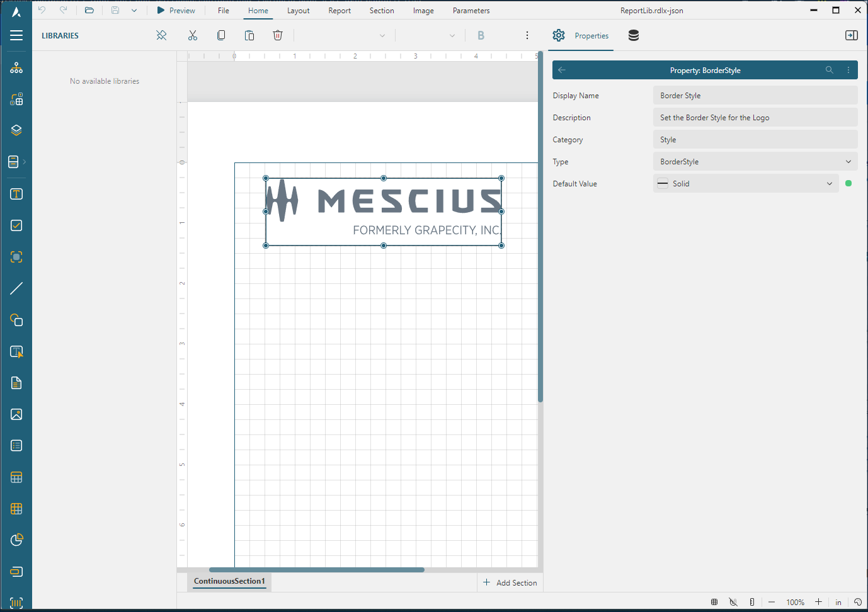Open the Group Editor panel
The width and height of the screenshot is (868, 612).
tap(16, 99)
